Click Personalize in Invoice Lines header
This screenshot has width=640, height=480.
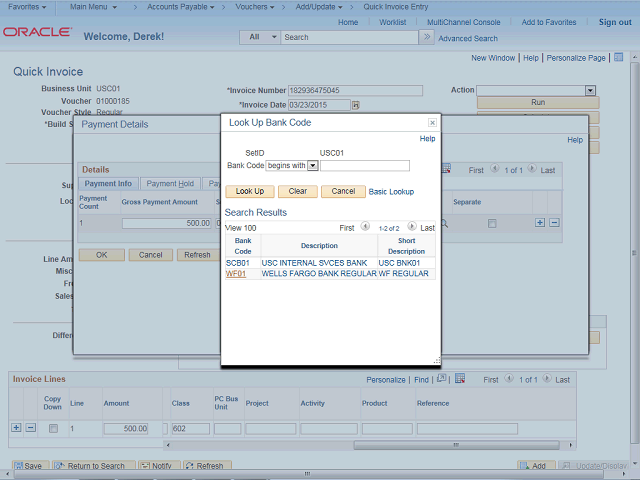point(386,380)
